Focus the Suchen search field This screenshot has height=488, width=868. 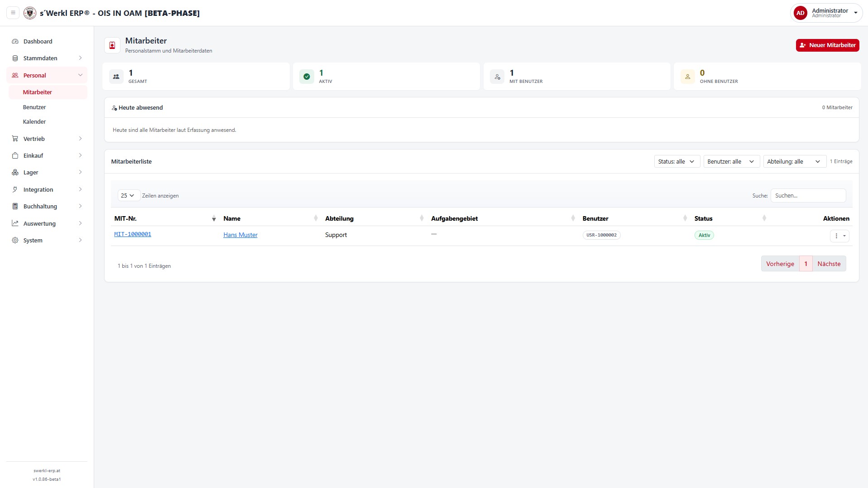[x=808, y=195]
